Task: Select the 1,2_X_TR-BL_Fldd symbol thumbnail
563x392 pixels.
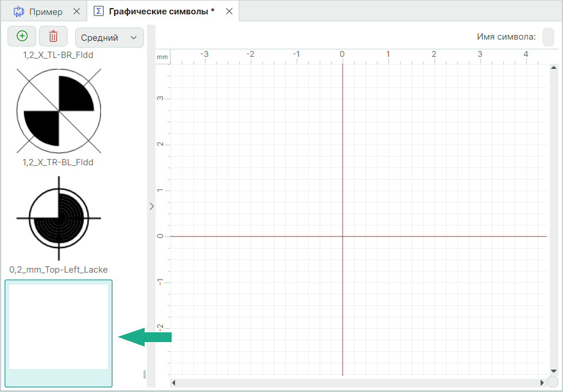Action: pyautogui.click(x=59, y=111)
